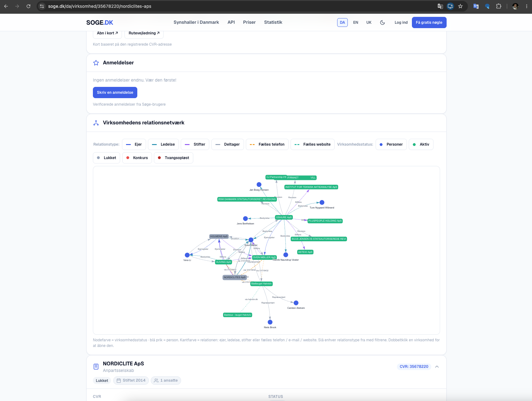Toggle the Ejer relation filter
The width and height of the screenshot is (532, 401).
134,144
